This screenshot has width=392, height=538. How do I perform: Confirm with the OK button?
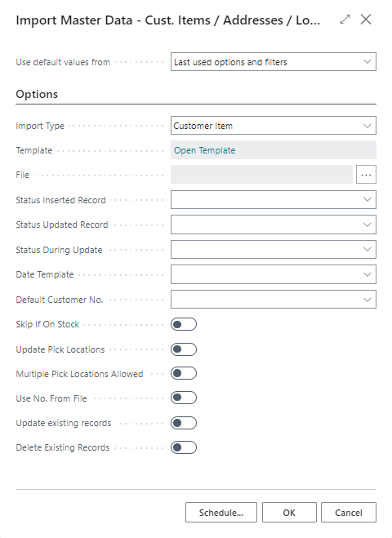click(289, 513)
